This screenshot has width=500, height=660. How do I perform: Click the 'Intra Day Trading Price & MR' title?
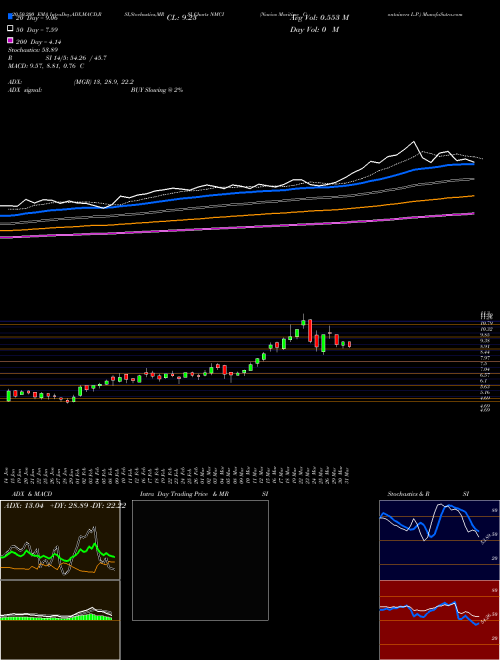(x=184, y=494)
